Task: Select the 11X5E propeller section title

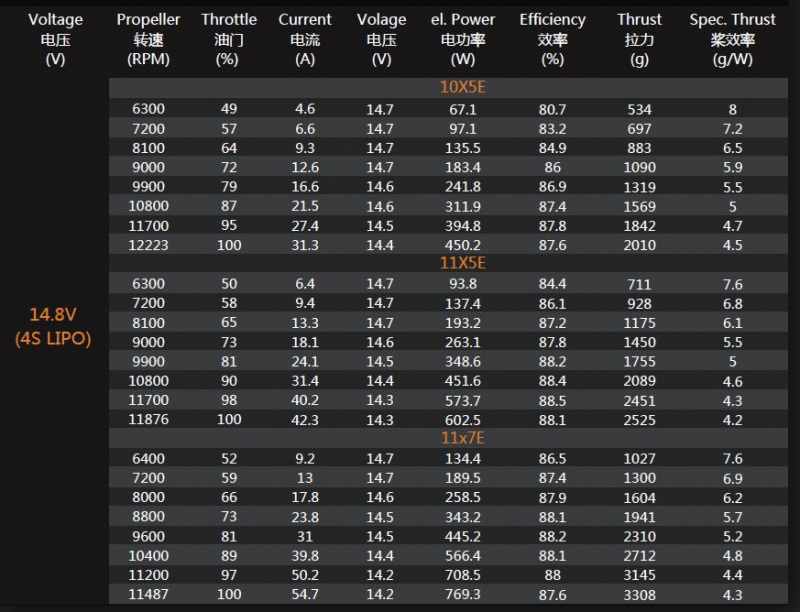Action: pyautogui.click(x=463, y=263)
